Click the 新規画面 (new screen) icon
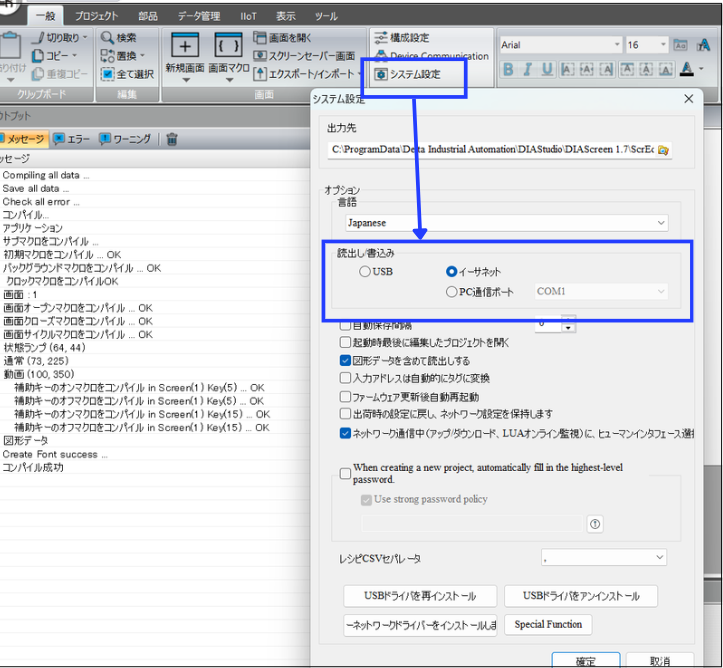This screenshot has height=668, width=723. pyautogui.click(x=186, y=47)
